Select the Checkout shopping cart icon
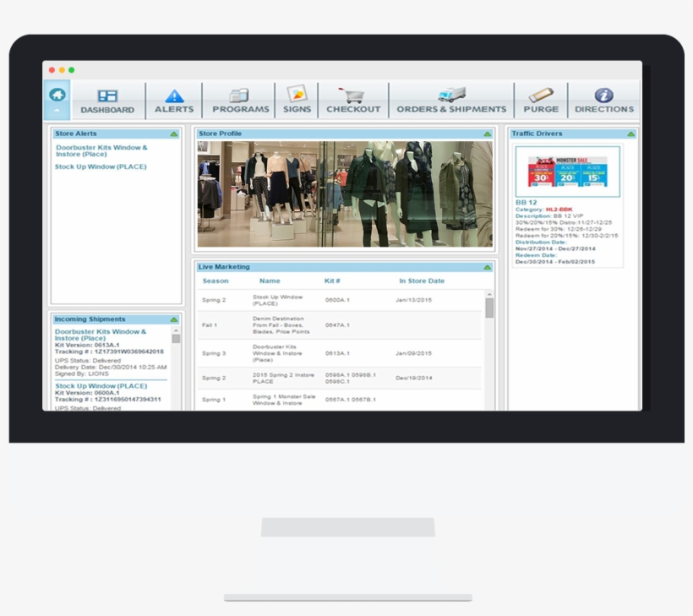 (x=352, y=95)
